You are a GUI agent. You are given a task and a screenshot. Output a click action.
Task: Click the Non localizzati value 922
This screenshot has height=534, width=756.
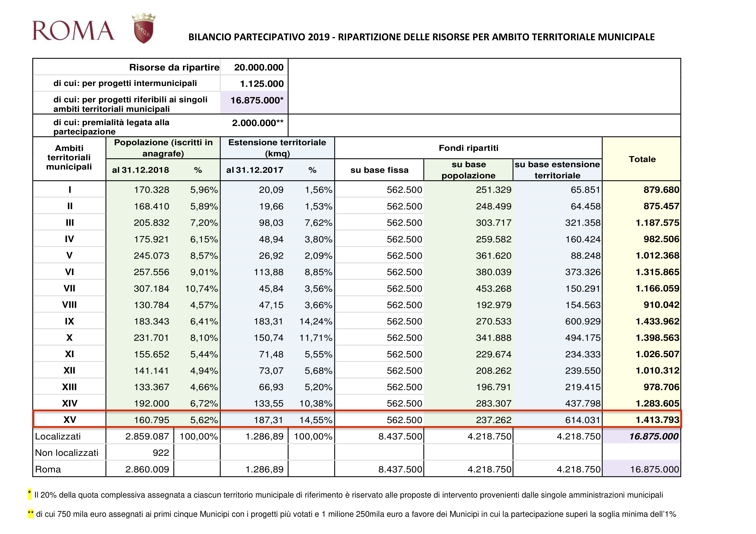point(161,453)
